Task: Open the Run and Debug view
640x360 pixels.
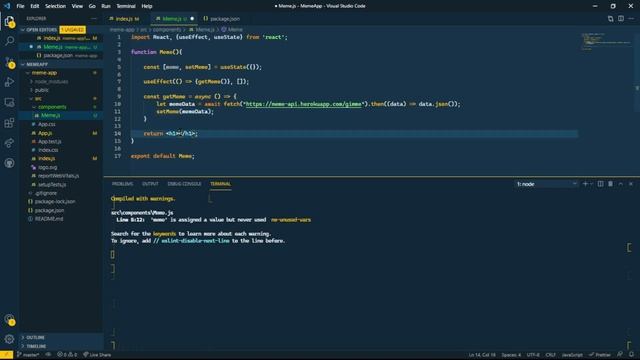Action: 9,82
